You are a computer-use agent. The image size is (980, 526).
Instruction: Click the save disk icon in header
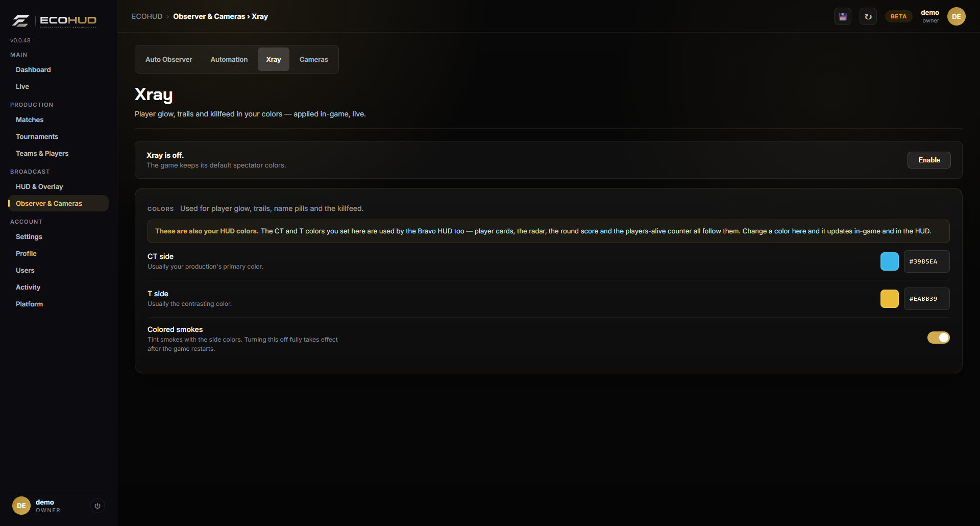pos(843,16)
